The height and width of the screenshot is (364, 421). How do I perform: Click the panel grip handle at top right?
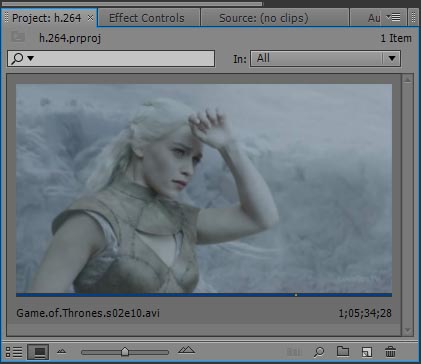(x=413, y=17)
